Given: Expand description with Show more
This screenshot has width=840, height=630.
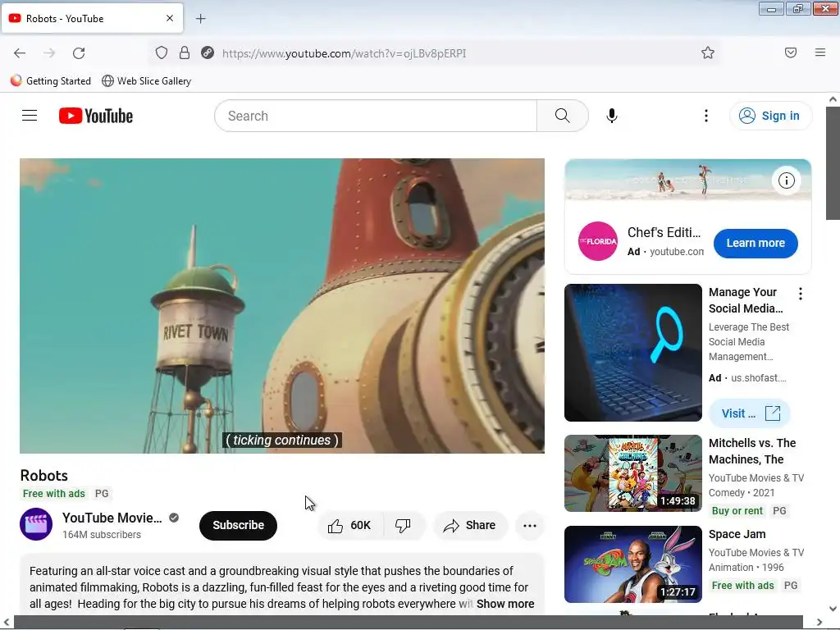Looking at the screenshot, I should [x=505, y=604].
